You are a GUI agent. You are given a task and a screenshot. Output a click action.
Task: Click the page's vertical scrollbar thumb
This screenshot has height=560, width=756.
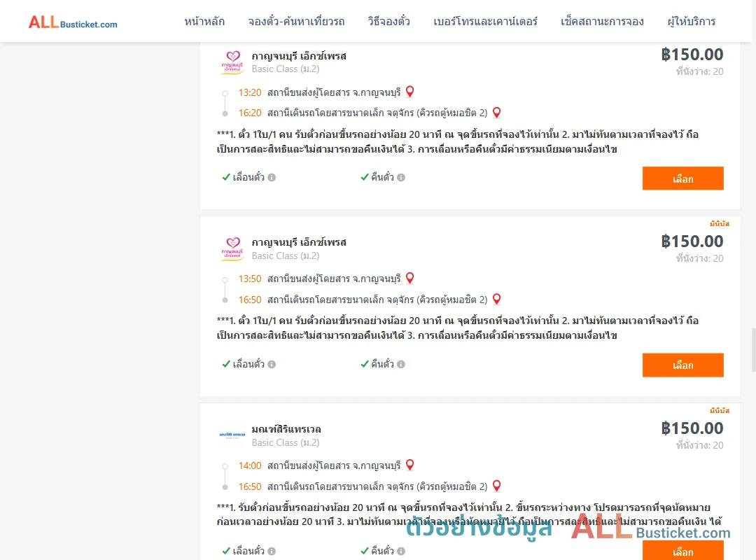point(754,350)
